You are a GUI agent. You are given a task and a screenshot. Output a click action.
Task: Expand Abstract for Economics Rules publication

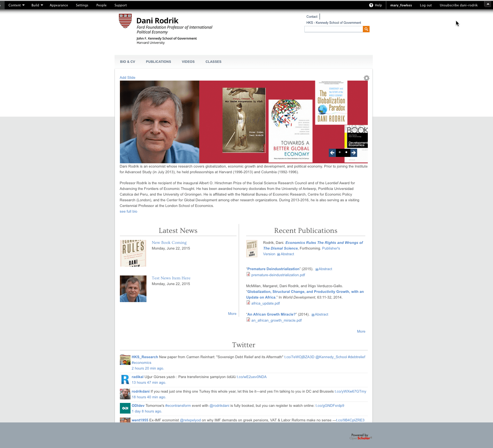286,254
